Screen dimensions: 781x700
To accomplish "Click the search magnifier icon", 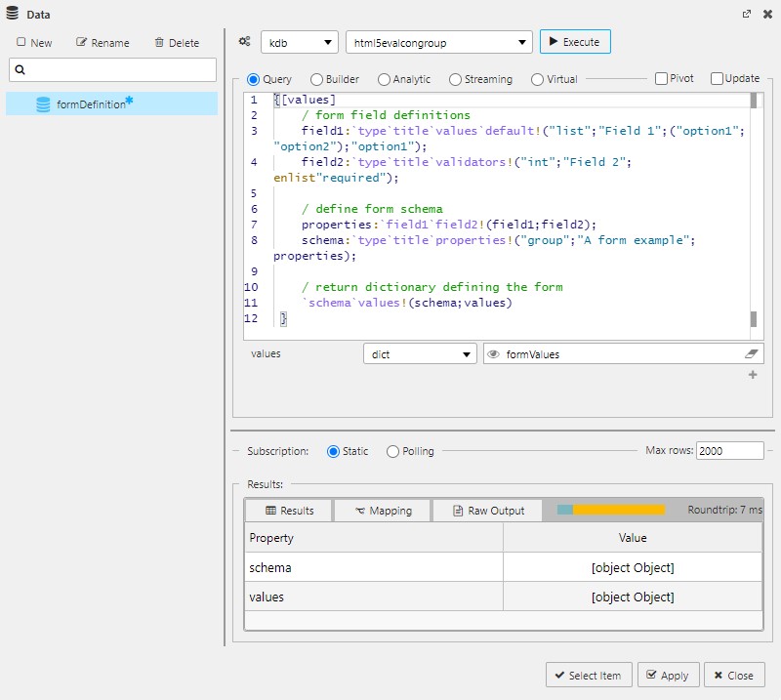I will (21, 70).
